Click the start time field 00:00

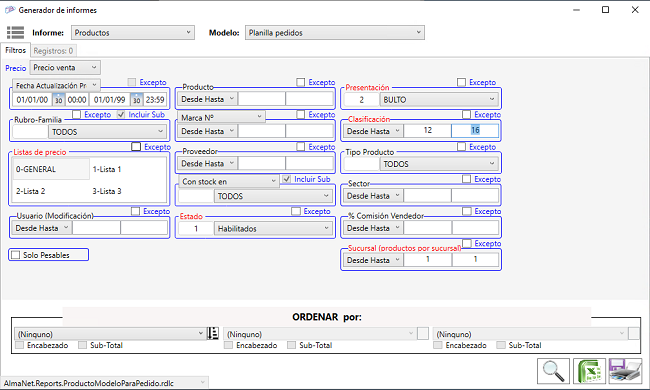pos(77,99)
